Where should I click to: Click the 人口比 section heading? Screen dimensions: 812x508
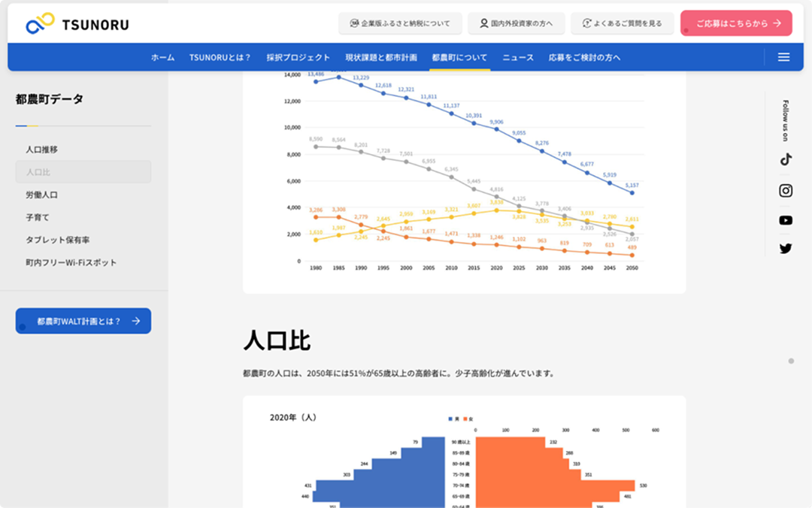pyautogui.click(x=277, y=340)
